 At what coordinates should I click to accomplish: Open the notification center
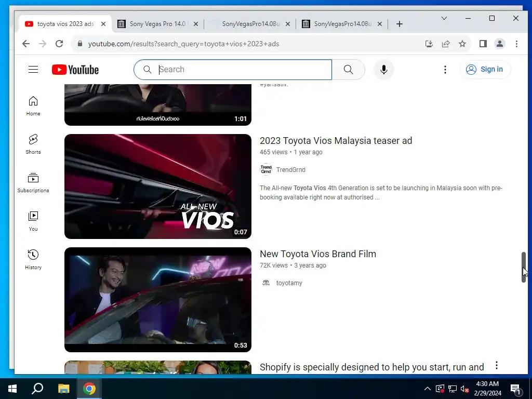coord(515,389)
